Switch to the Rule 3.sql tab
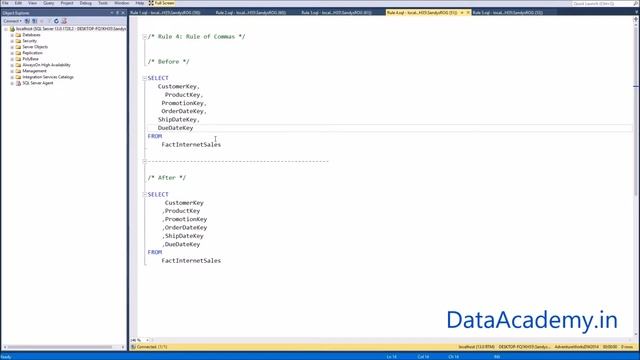640x360 pixels. 336,13
